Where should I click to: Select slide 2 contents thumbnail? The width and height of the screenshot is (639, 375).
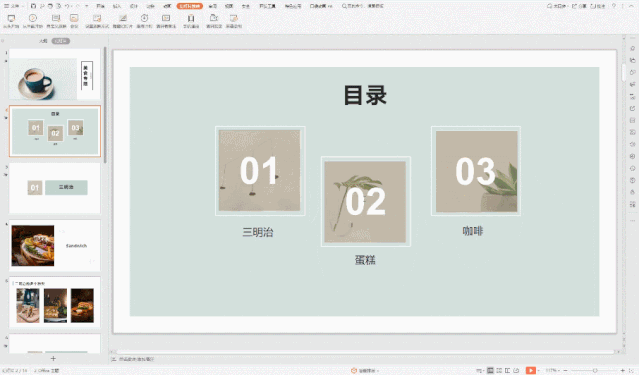click(x=55, y=131)
